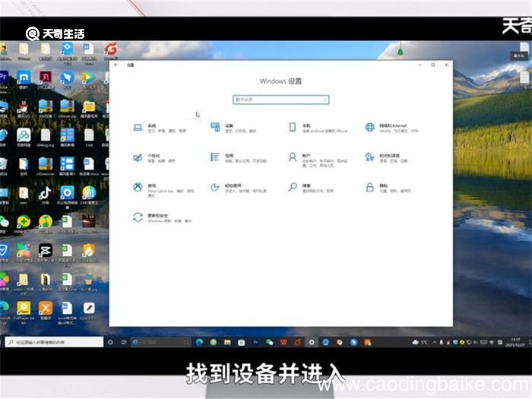Open WeChat from the taskbar
Screen dimensions: 532x399
pos(269,342)
